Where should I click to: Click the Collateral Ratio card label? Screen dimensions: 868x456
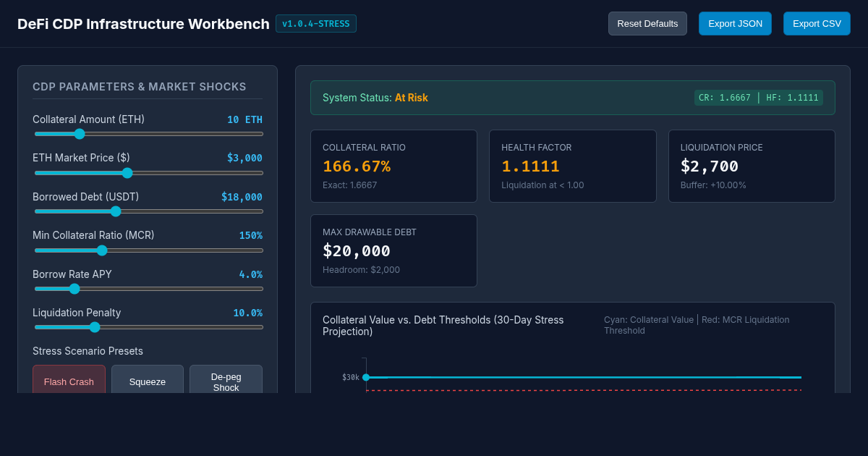click(364, 148)
